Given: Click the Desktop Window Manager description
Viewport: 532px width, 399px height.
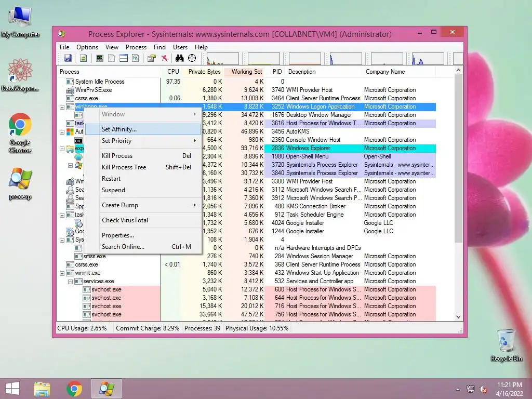Looking at the screenshot, I should coord(319,115).
